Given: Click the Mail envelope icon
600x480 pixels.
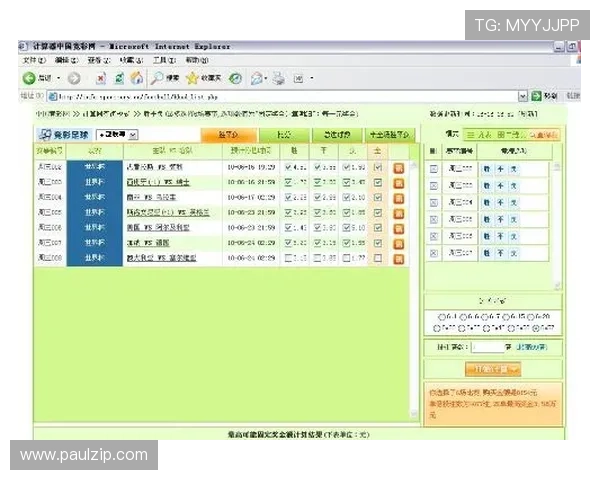Looking at the screenshot, I should click(x=256, y=78).
